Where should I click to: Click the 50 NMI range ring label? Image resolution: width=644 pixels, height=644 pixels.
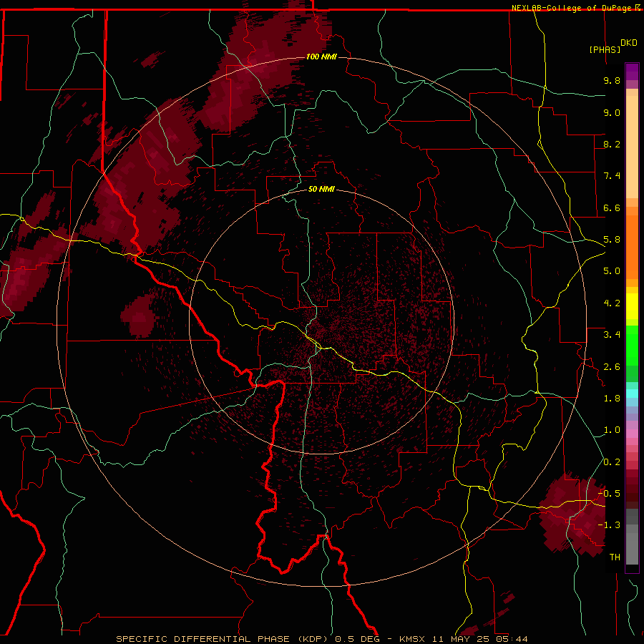(321, 189)
